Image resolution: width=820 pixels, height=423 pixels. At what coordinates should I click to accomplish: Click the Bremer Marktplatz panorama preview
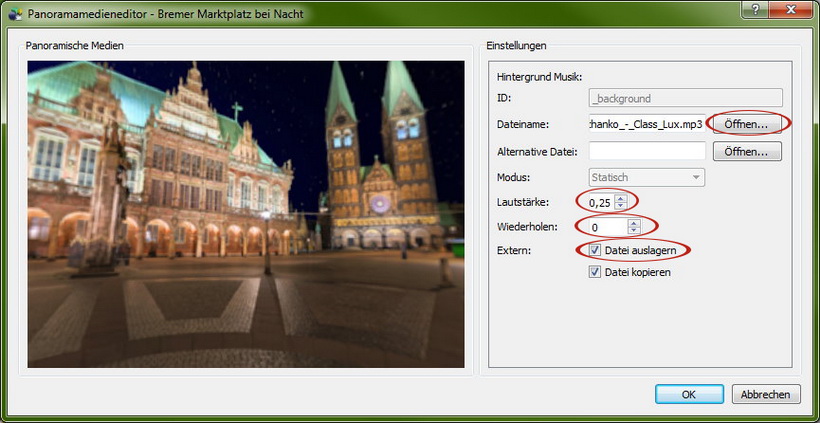point(246,214)
